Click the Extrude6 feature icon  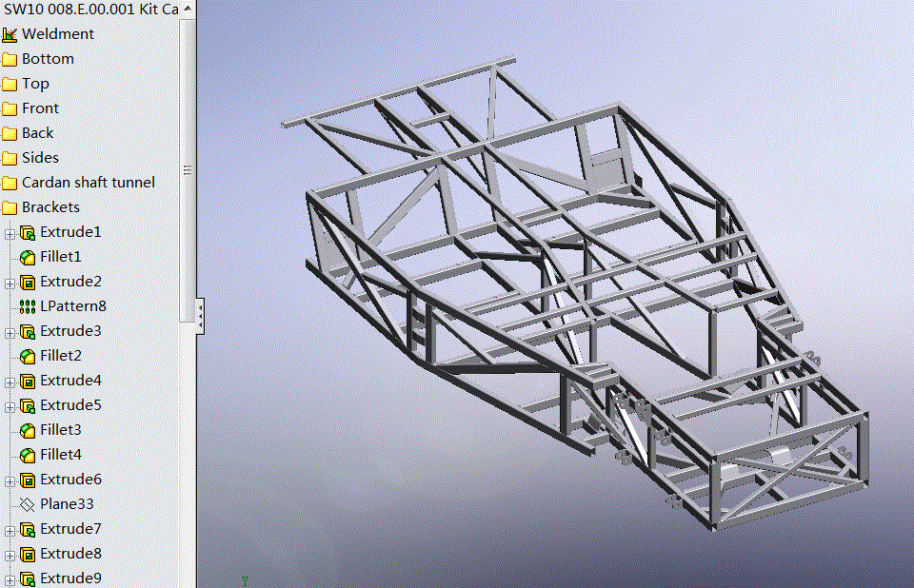pyautogui.click(x=28, y=480)
